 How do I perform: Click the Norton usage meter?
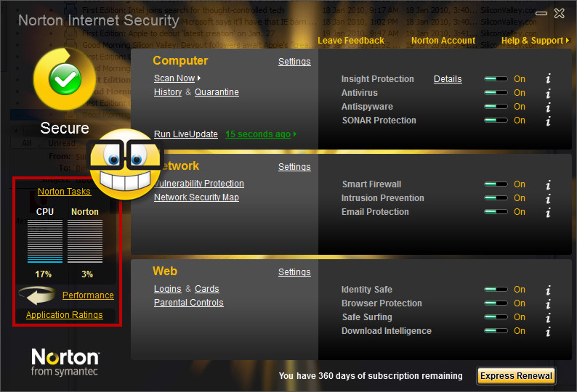click(x=85, y=242)
